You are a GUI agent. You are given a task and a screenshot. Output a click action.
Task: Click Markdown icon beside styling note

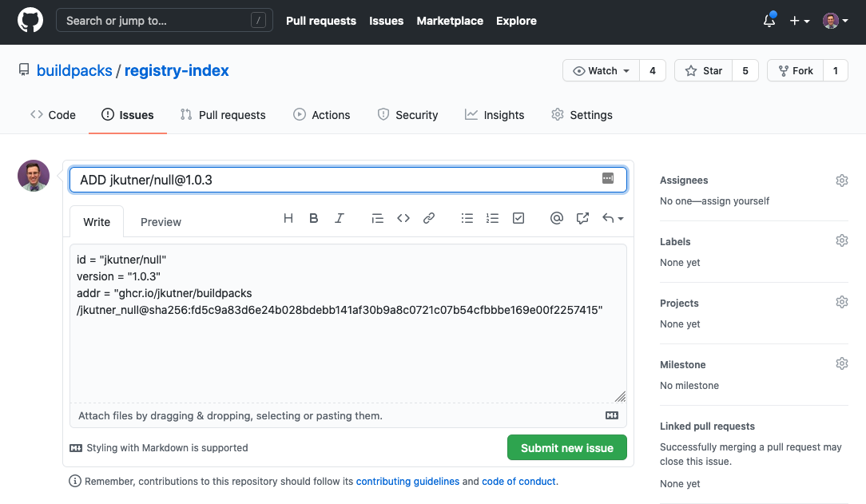point(76,448)
